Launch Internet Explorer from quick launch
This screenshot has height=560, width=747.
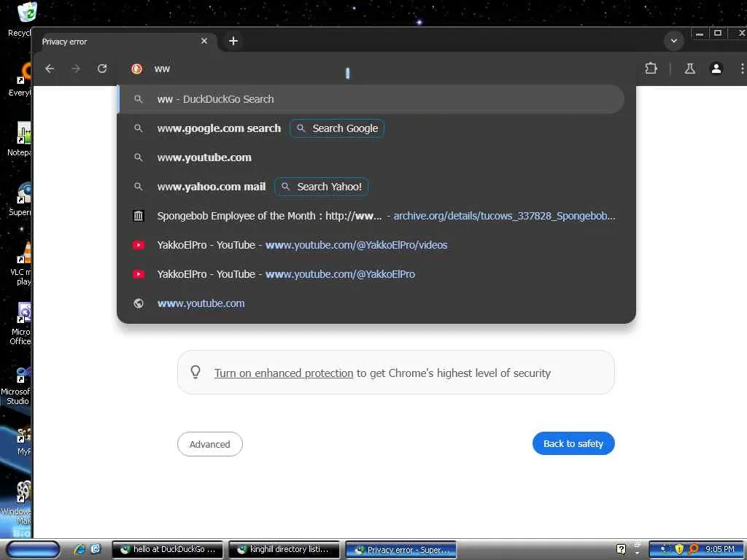coord(80,549)
